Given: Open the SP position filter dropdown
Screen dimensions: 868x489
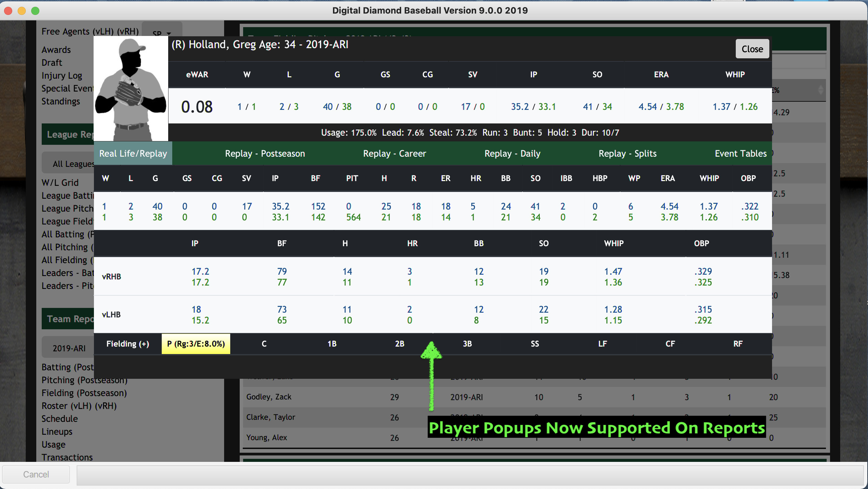Looking at the screenshot, I should (162, 33).
